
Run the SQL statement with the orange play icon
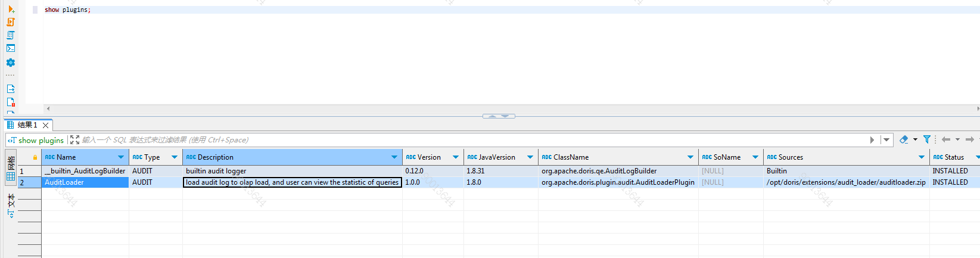11,9
